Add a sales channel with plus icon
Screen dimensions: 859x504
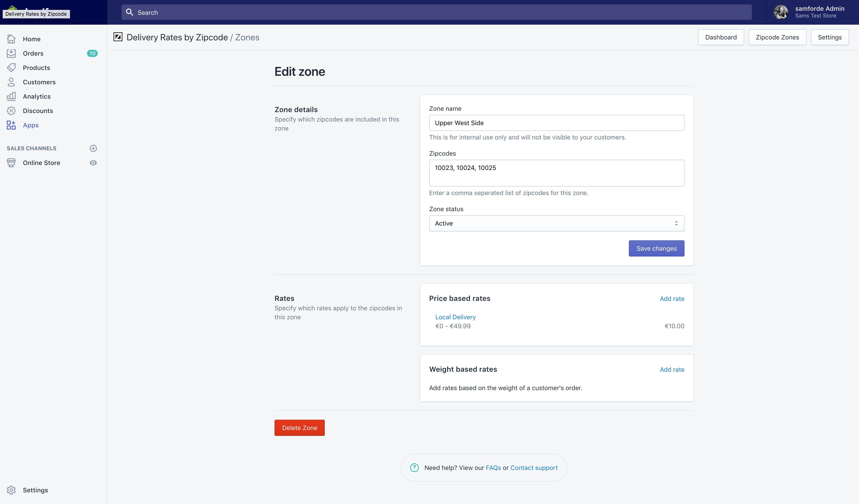coord(93,148)
